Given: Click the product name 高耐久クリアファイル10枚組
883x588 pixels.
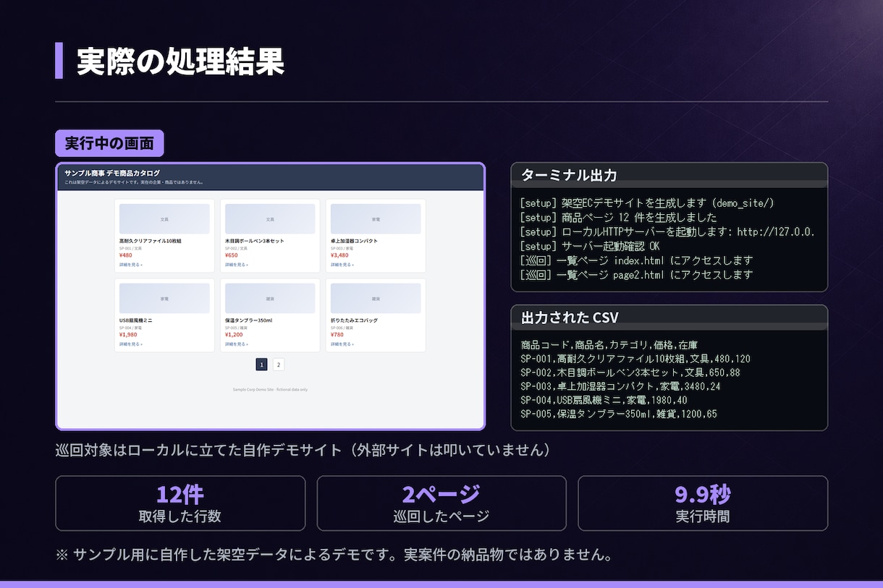Looking at the screenshot, I should 151,241.
